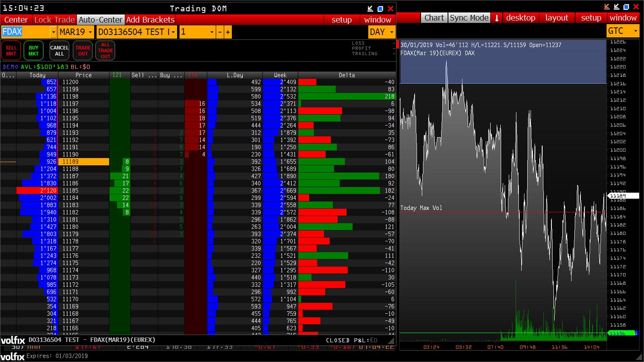Open the Trading DOM setup menu
The image size is (644, 362).
(x=342, y=20)
